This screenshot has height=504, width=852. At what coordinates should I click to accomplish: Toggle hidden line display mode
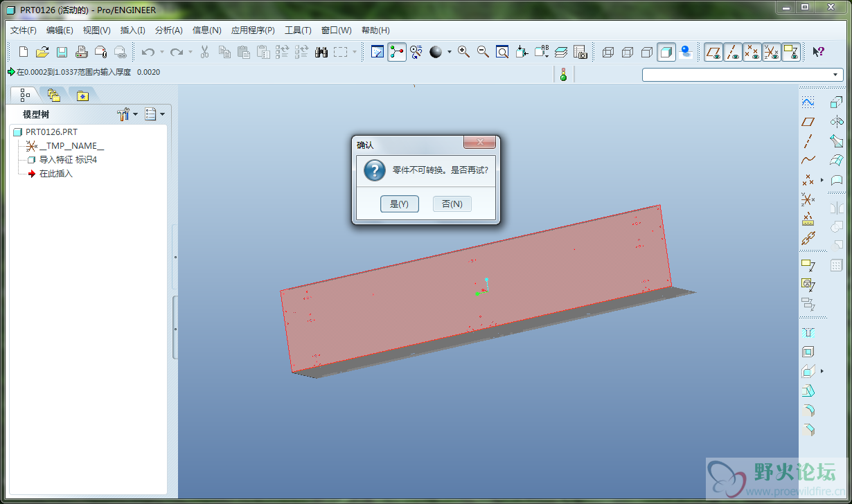(628, 52)
